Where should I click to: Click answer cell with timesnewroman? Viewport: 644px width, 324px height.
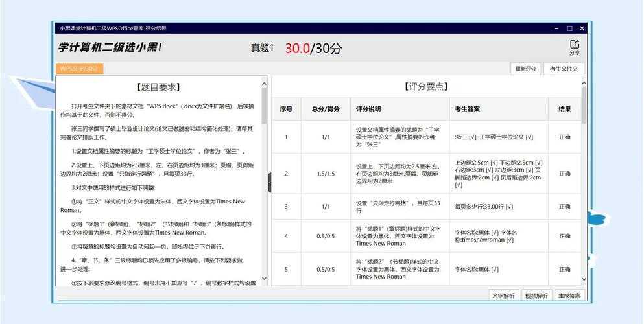499,237
